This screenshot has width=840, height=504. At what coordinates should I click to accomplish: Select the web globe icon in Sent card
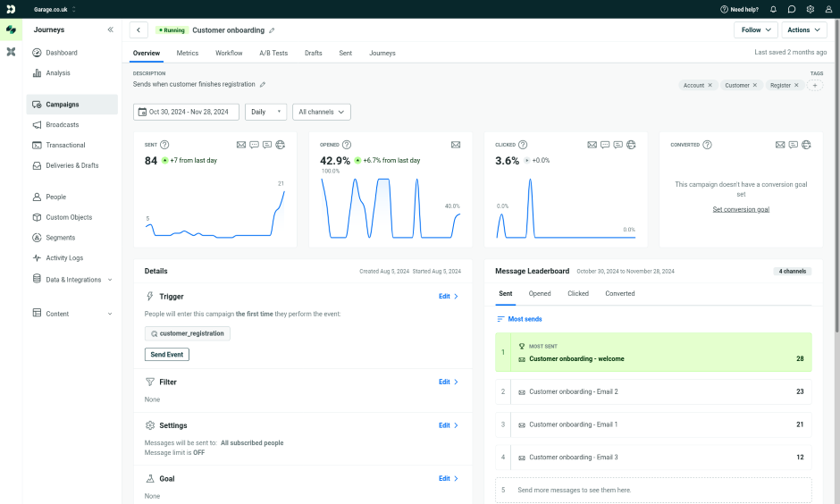[281, 145]
